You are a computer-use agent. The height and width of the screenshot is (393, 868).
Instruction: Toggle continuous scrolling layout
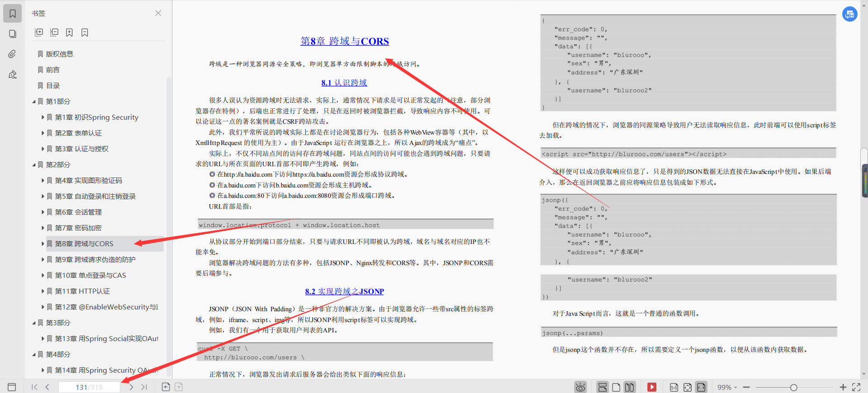(602, 387)
